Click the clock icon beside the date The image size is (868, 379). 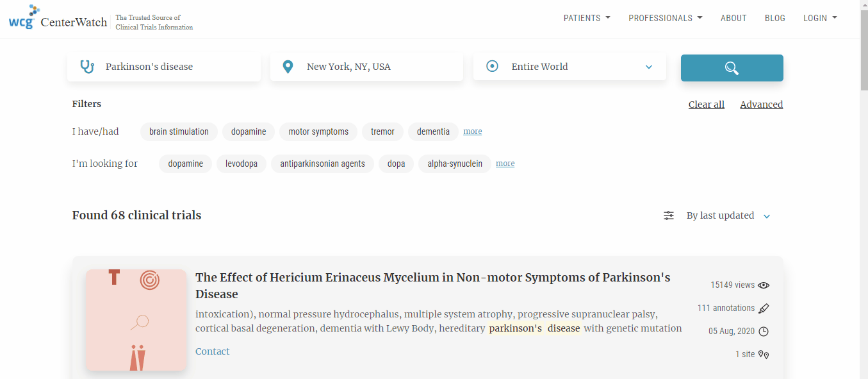click(764, 332)
